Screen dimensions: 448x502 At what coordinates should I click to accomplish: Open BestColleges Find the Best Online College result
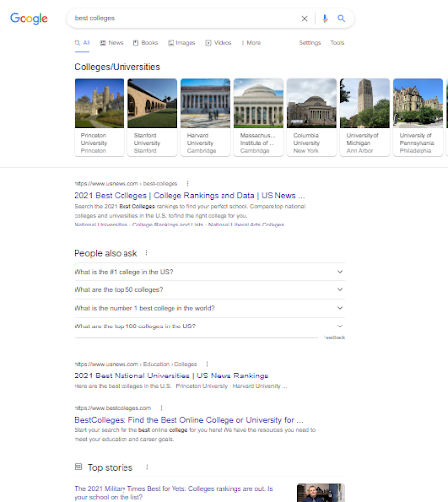(189, 420)
